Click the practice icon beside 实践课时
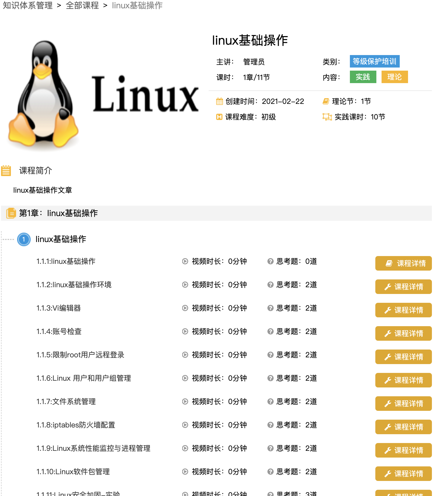This screenshot has height=496, width=448. click(x=327, y=117)
